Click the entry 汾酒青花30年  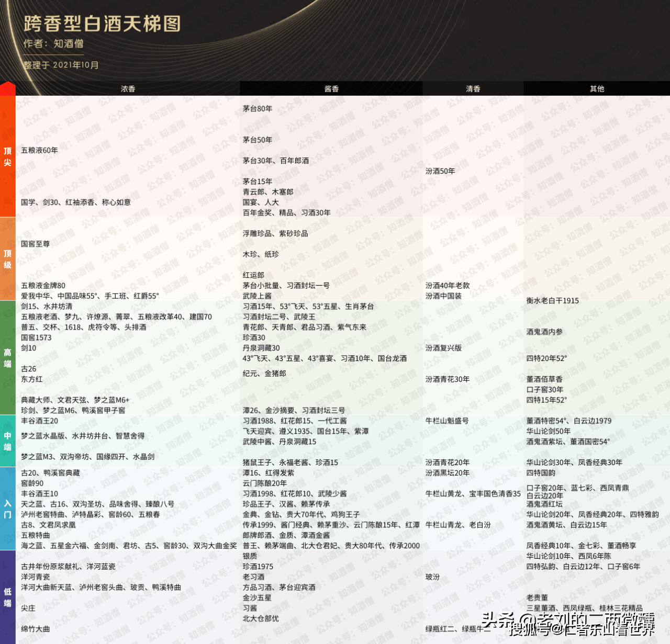[x=448, y=379]
